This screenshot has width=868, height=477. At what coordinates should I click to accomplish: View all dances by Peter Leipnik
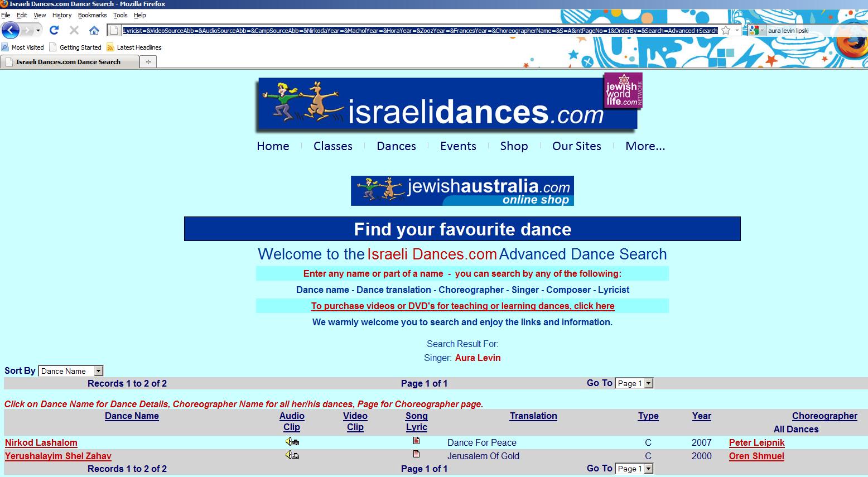[x=756, y=442]
